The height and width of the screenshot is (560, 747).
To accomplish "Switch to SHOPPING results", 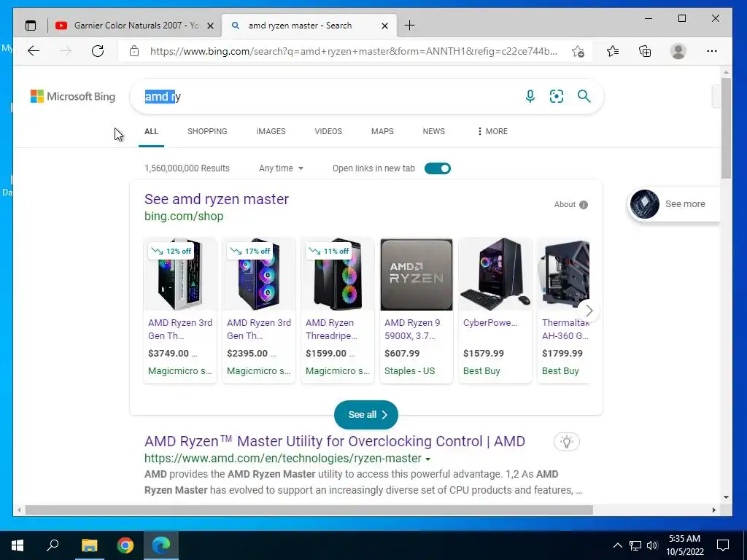I will point(207,131).
